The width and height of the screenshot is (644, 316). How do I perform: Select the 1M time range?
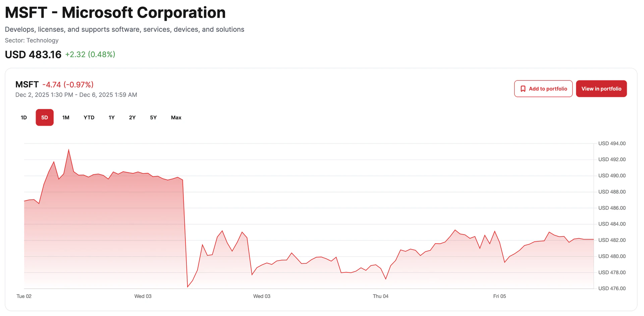click(66, 117)
